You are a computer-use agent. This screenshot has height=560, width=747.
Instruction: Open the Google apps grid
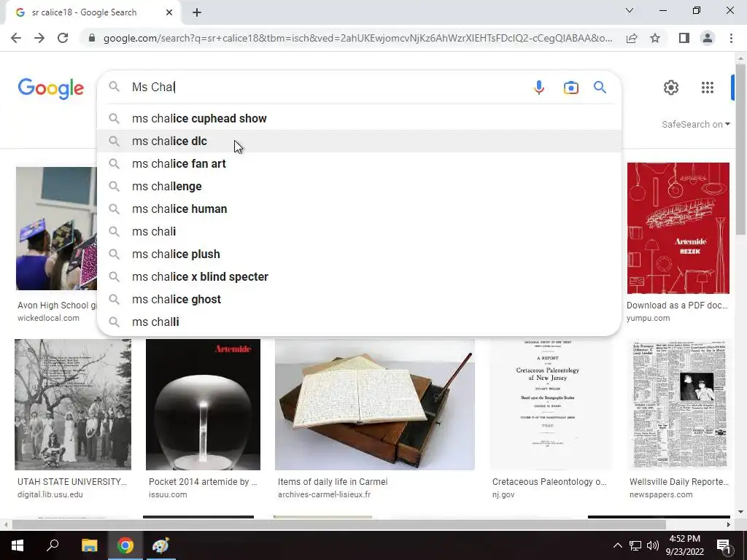[x=708, y=87]
